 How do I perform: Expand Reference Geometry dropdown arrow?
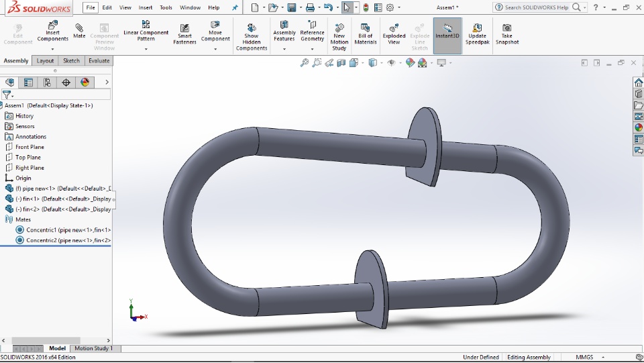(312, 49)
